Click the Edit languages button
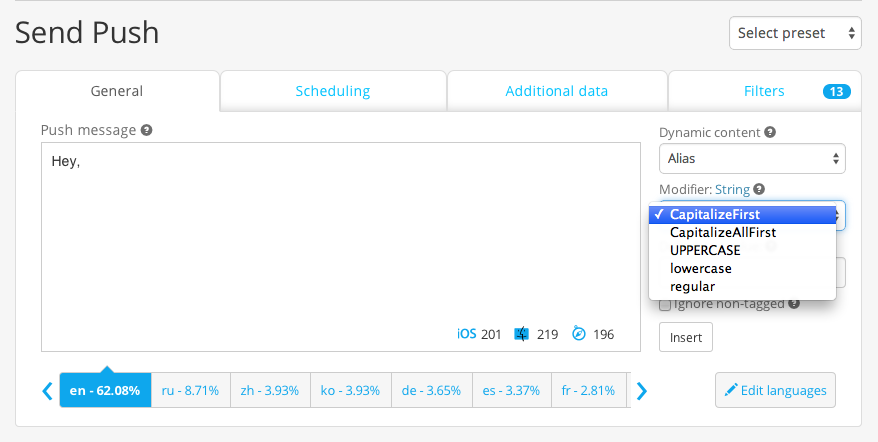The height and width of the screenshot is (442, 878). (776, 390)
